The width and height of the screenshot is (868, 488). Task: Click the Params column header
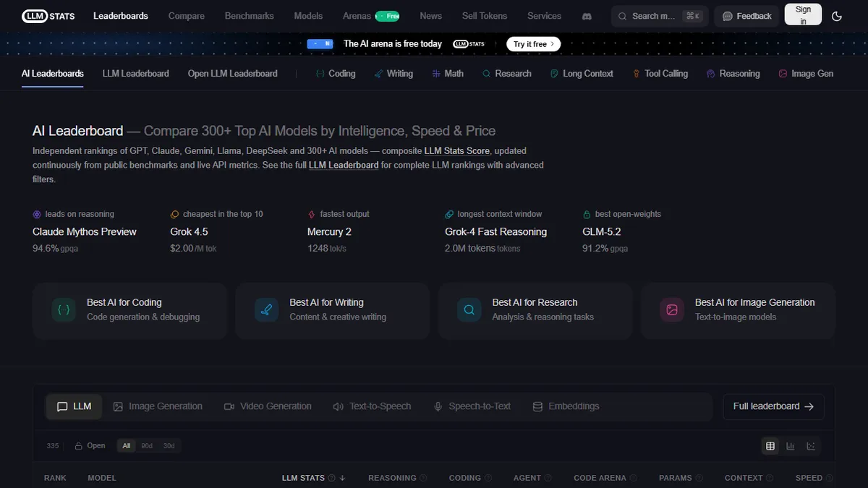click(x=681, y=478)
